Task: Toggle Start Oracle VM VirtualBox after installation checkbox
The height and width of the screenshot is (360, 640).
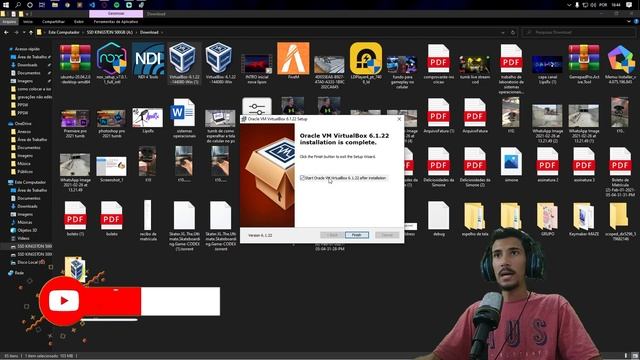Action: click(x=302, y=178)
